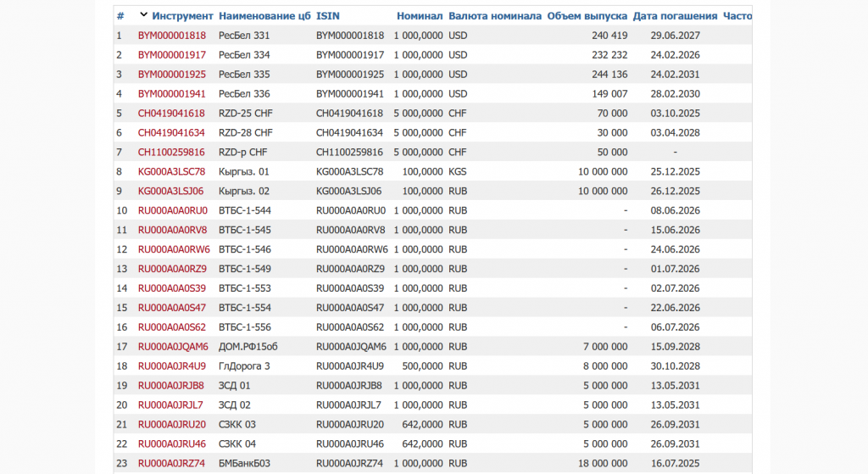
Task: Select the name cell РесБел 335
Action: tap(244, 75)
